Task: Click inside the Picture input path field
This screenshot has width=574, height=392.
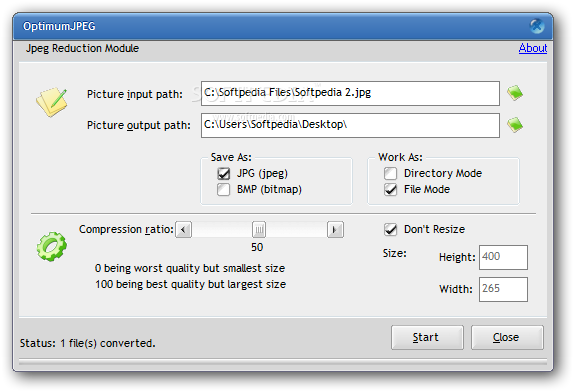Action: click(350, 93)
